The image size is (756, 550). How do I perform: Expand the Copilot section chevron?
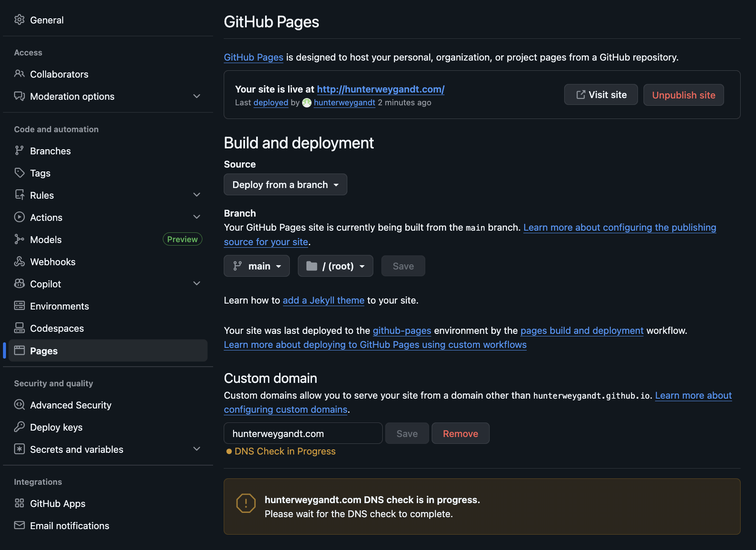point(196,284)
